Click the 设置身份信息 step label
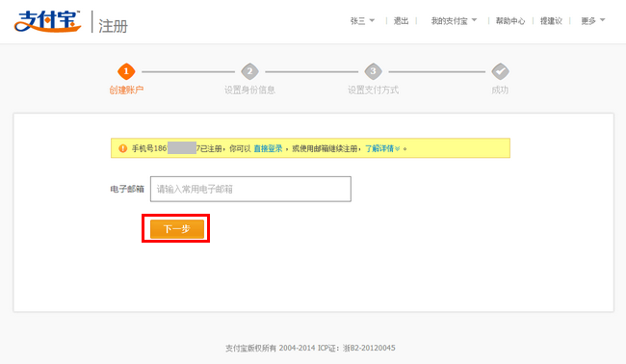 click(249, 91)
